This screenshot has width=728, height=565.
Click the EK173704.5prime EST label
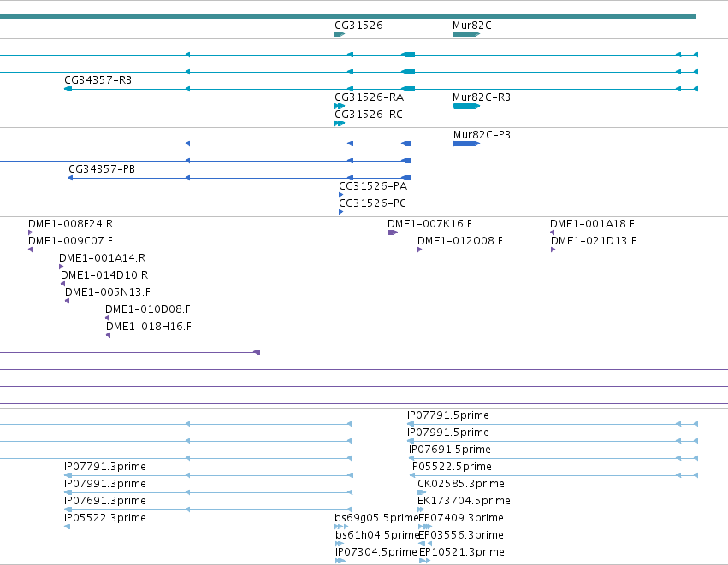coord(464,502)
